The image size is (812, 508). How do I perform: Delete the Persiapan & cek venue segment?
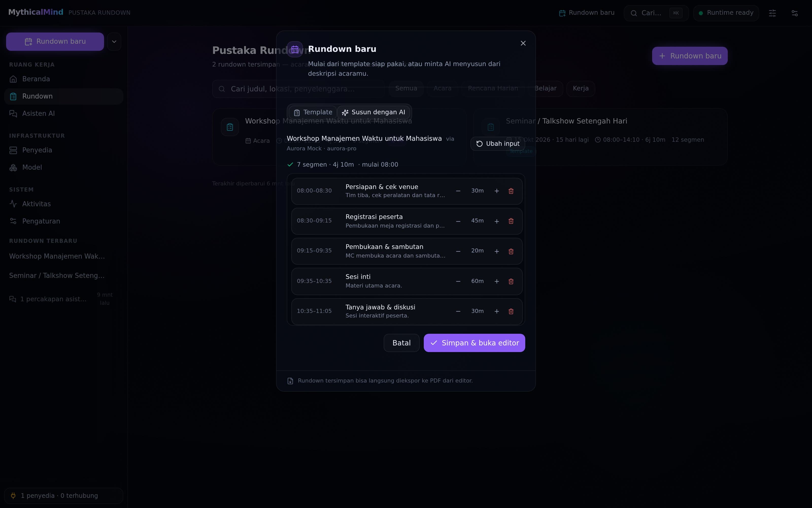click(511, 191)
